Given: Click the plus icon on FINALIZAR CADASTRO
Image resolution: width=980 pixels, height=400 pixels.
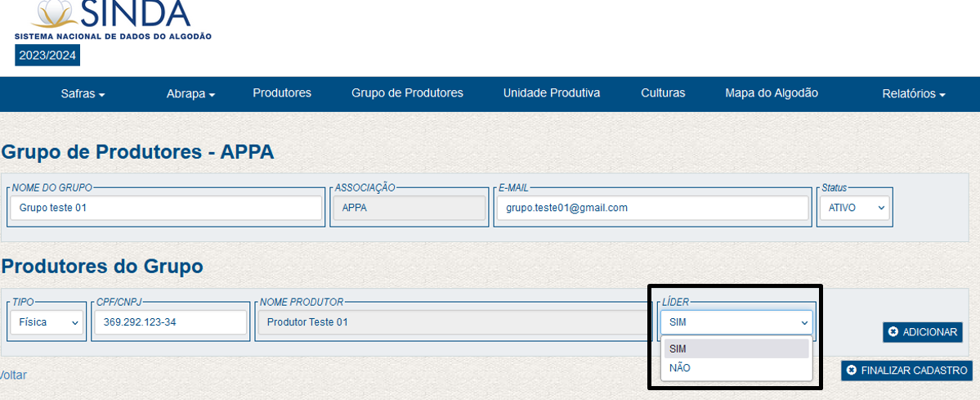Looking at the screenshot, I should pos(852,371).
